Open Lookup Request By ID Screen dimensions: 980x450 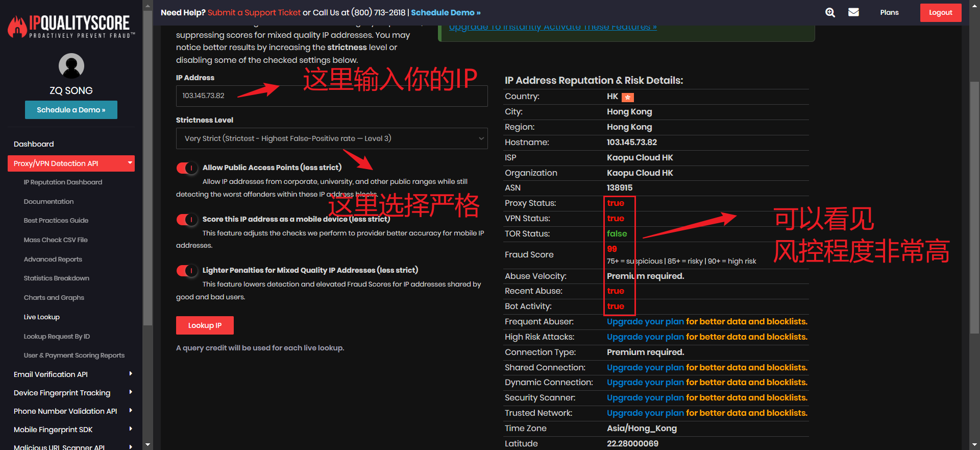coord(57,337)
